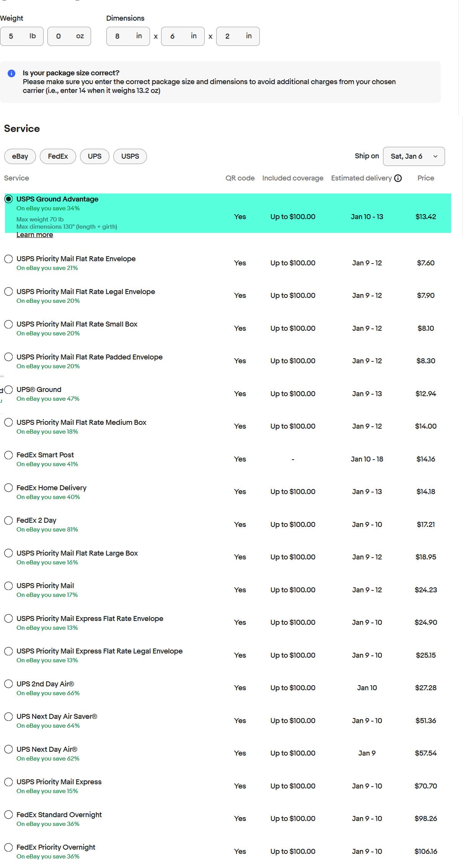Select the UPS Ground radio button
Viewport: 463px width, 868px height.
point(8,390)
